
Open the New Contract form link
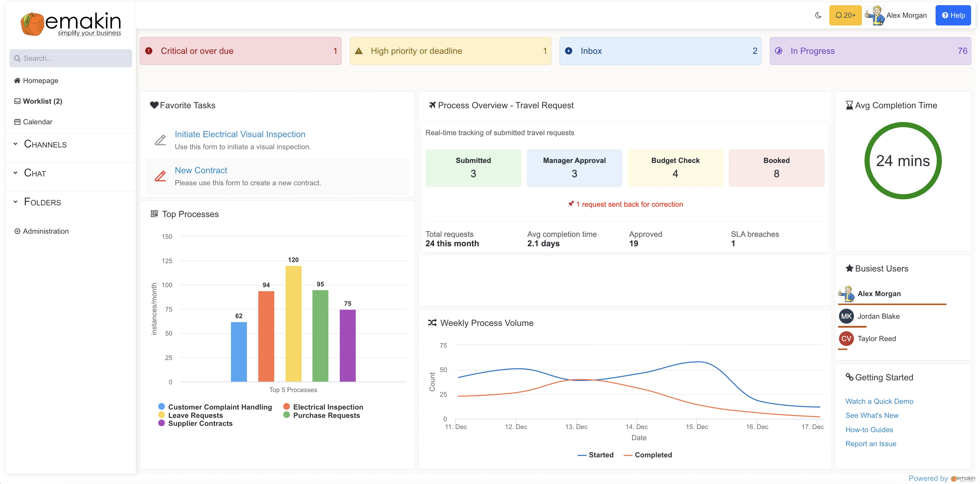coord(201,170)
